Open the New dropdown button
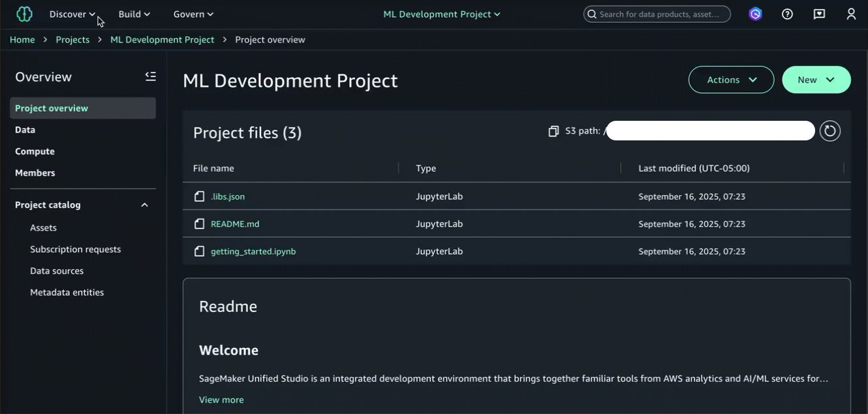This screenshot has width=868, height=414. point(816,80)
